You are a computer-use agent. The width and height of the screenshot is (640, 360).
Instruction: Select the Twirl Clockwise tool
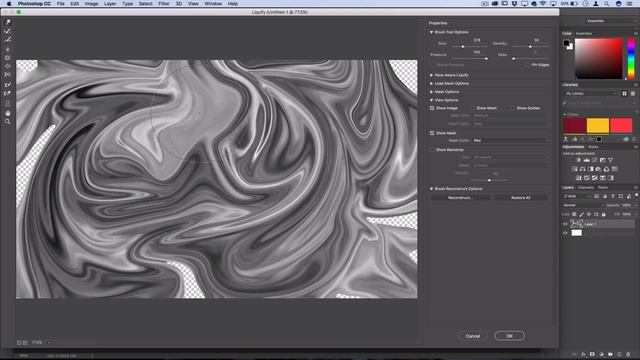point(7,49)
